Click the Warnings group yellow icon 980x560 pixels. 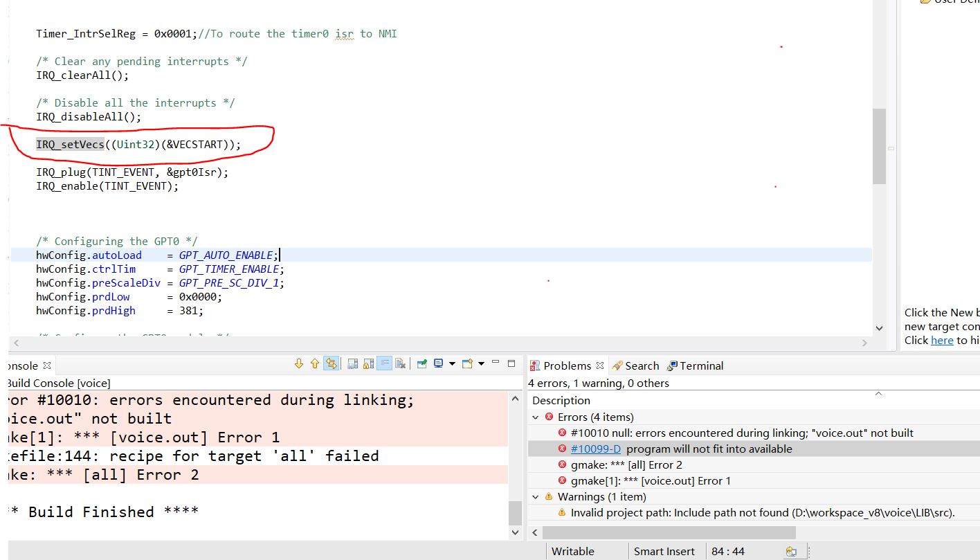(549, 496)
